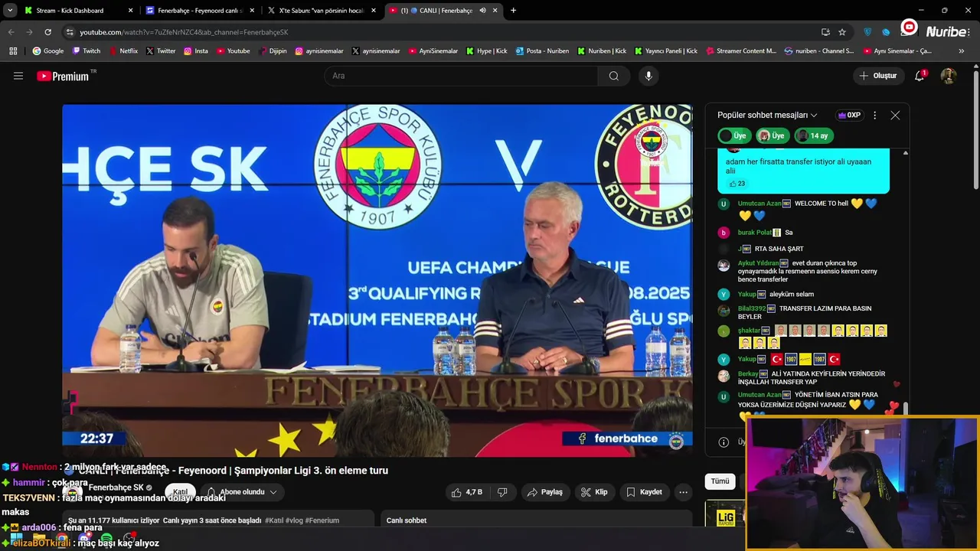Screen dimensions: 980x551
Task: Open more video actions ellipsis
Action: coord(683,492)
